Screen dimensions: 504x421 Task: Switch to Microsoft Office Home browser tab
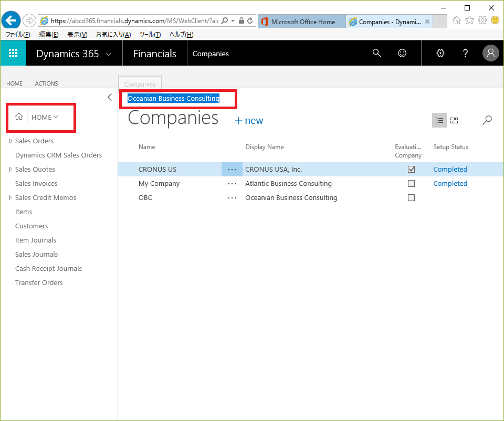point(302,22)
